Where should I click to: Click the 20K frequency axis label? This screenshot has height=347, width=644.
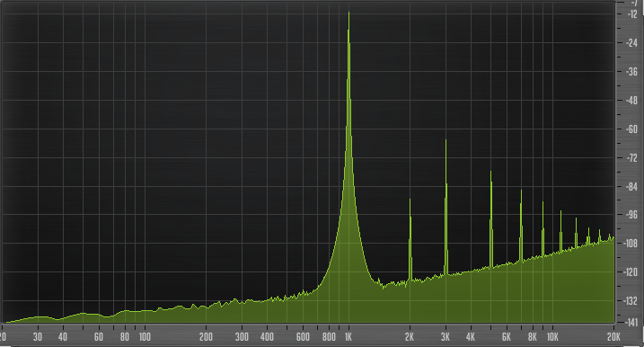point(613,337)
